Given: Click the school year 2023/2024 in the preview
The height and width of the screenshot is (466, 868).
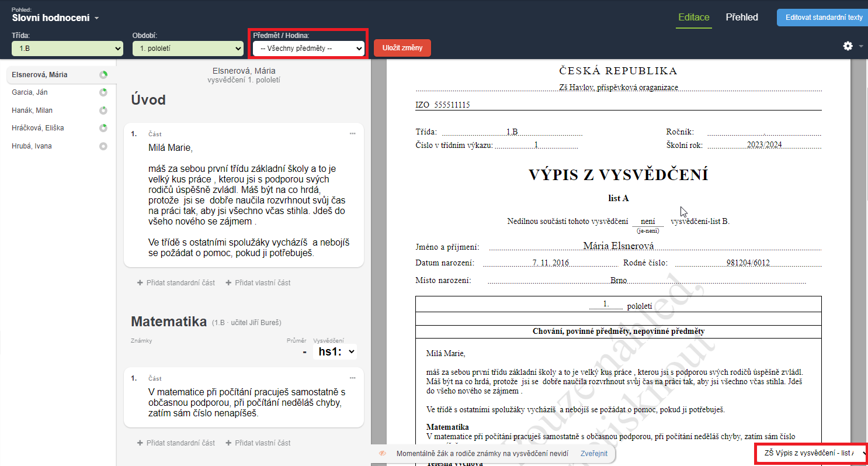Looking at the screenshot, I should pos(764,146).
